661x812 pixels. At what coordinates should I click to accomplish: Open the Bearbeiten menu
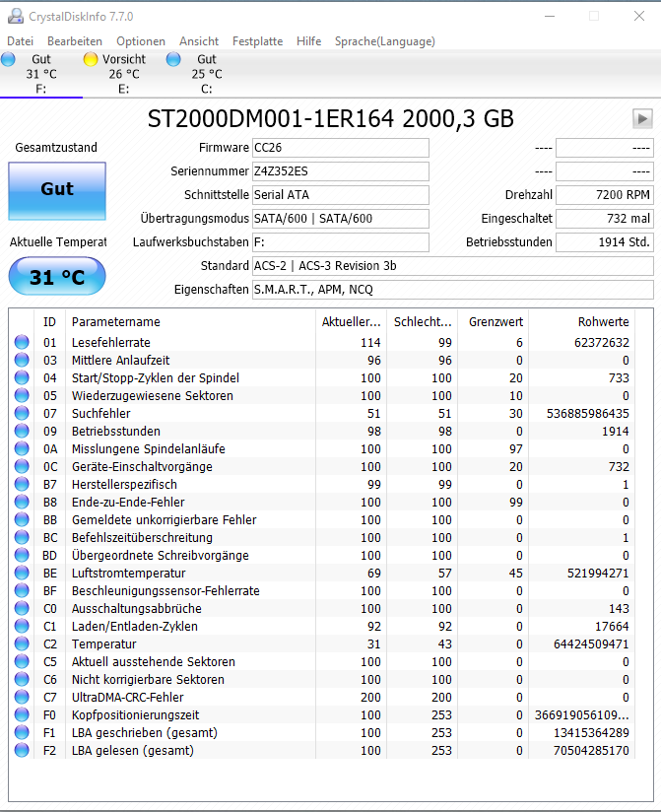point(75,41)
